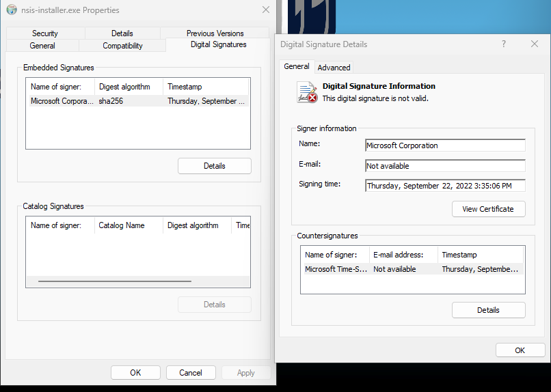Click the disabled Details button under Catalog Signatures
This screenshot has width=551, height=392.
coord(215,305)
